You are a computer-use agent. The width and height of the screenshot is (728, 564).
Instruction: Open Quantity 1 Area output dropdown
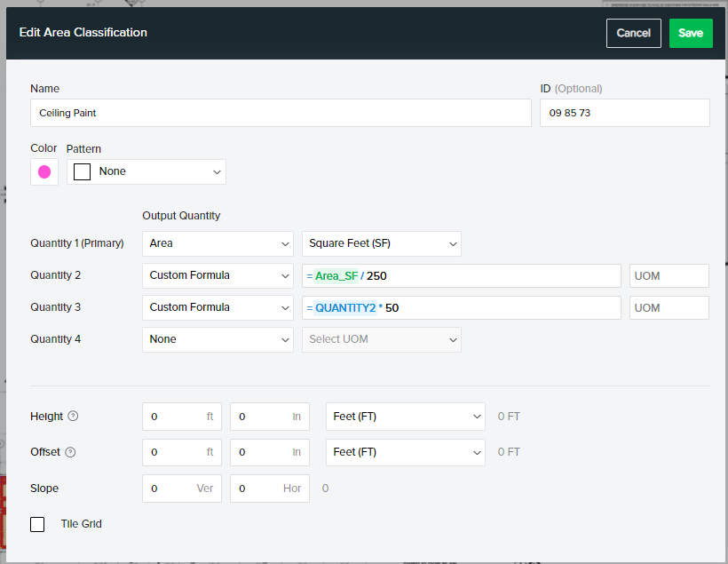coord(218,243)
